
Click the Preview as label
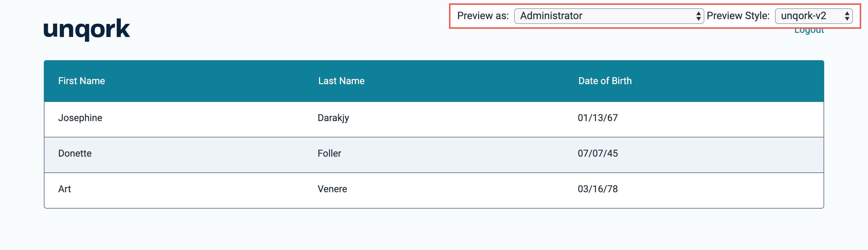click(483, 16)
